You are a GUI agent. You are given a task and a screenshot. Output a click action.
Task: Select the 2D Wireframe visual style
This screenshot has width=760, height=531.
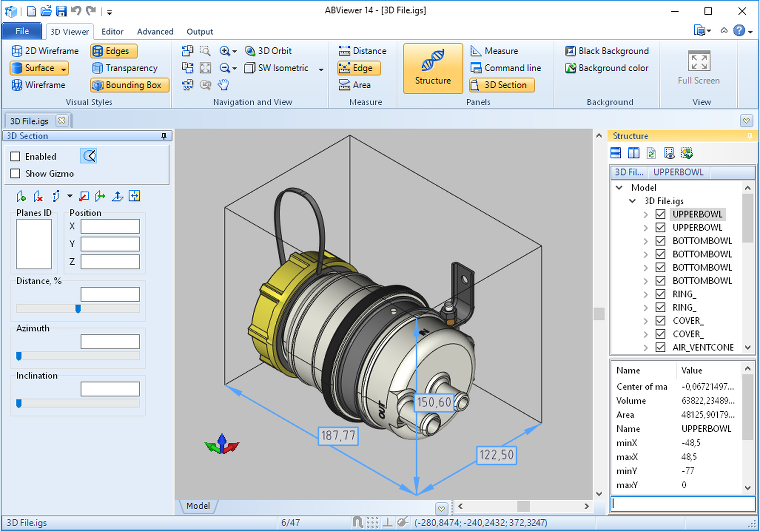45,51
